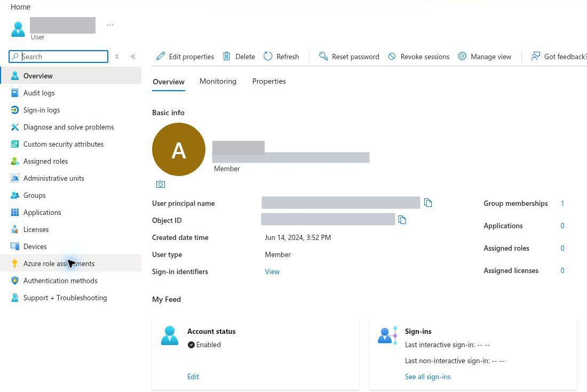The image size is (587, 392).
Task: Open Support + Troubleshooting
Action: pyautogui.click(x=71, y=298)
